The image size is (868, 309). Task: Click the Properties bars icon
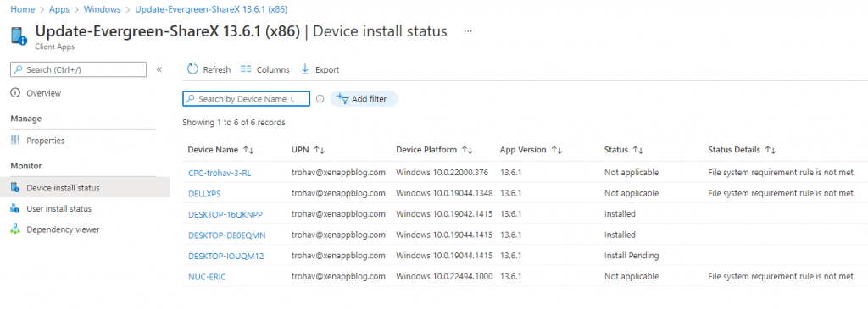[15, 141]
